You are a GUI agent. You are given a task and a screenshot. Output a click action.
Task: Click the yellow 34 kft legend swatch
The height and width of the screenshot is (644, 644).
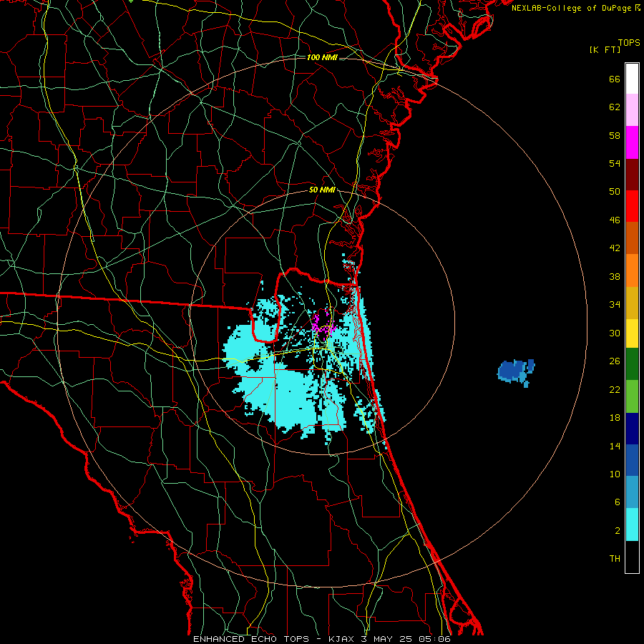coord(632,333)
